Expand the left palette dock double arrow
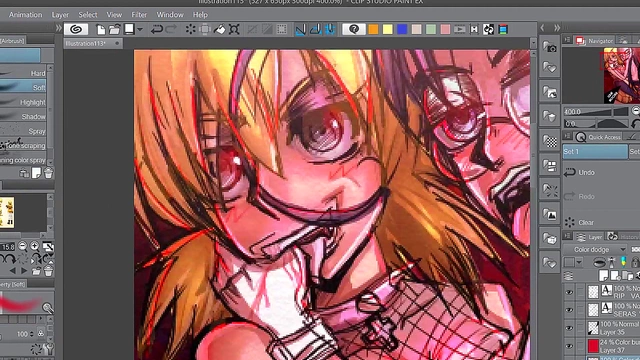 (x=58, y=28)
